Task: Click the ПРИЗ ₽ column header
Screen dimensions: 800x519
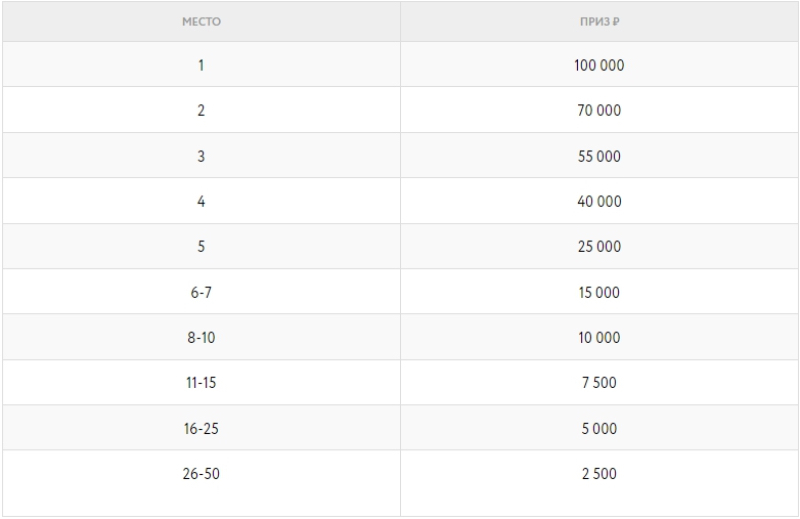Action: [x=599, y=21]
